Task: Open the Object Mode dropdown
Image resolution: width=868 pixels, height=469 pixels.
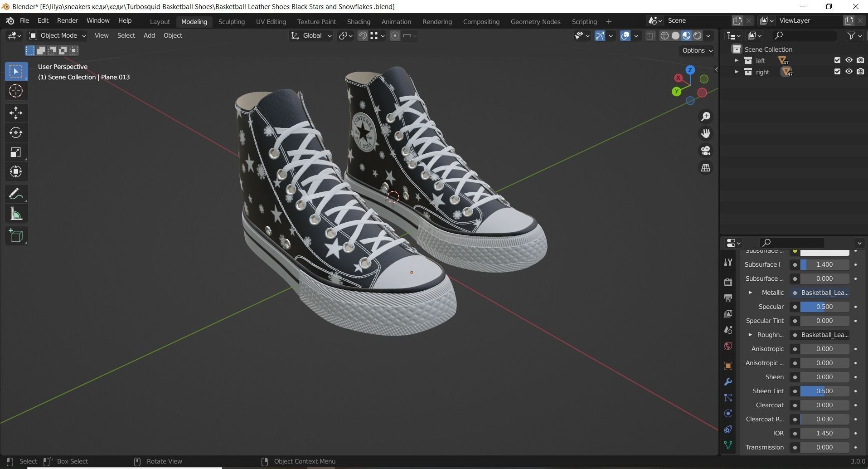Action: [x=57, y=35]
